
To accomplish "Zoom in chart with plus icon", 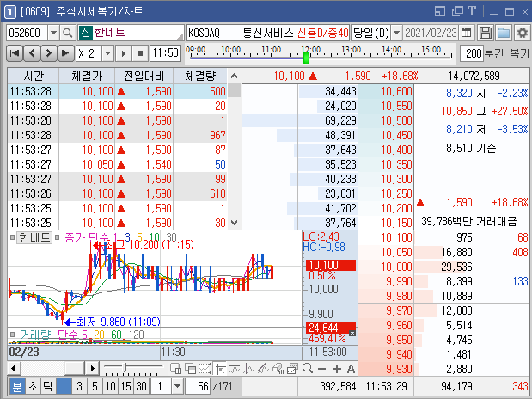I will tap(337, 368).
